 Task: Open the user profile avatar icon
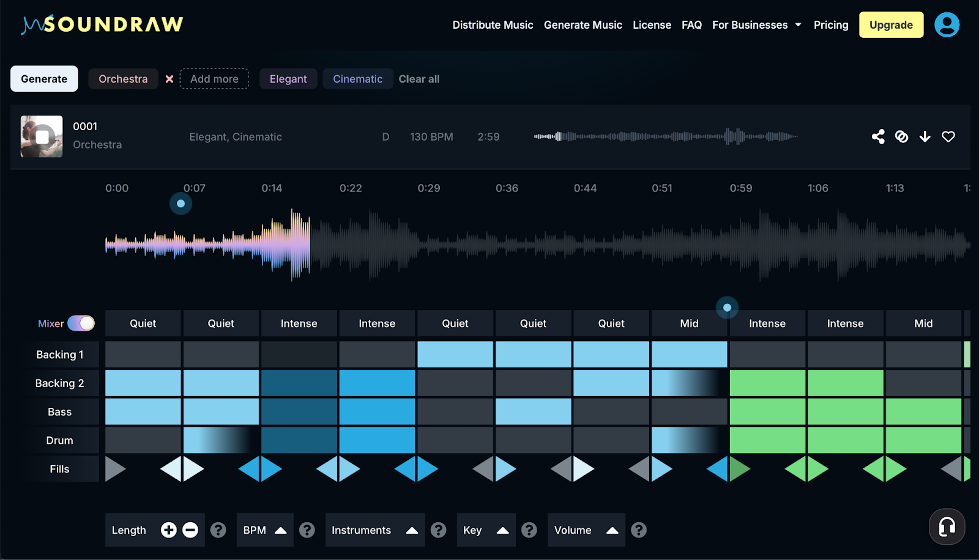click(947, 25)
